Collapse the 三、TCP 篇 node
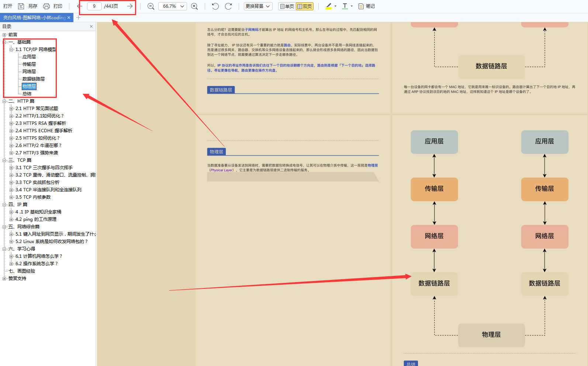The width and height of the screenshot is (588, 366). [x=4, y=160]
